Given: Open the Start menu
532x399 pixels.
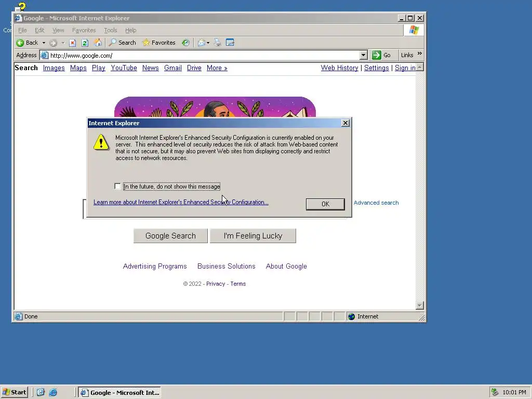Looking at the screenshot, I should click(x=14, y=392).
